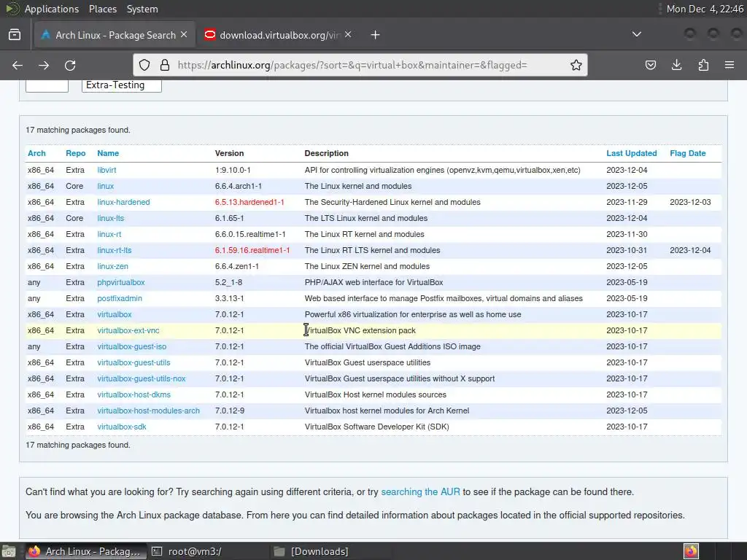Bookmark this page with the star

pos(576,65)
